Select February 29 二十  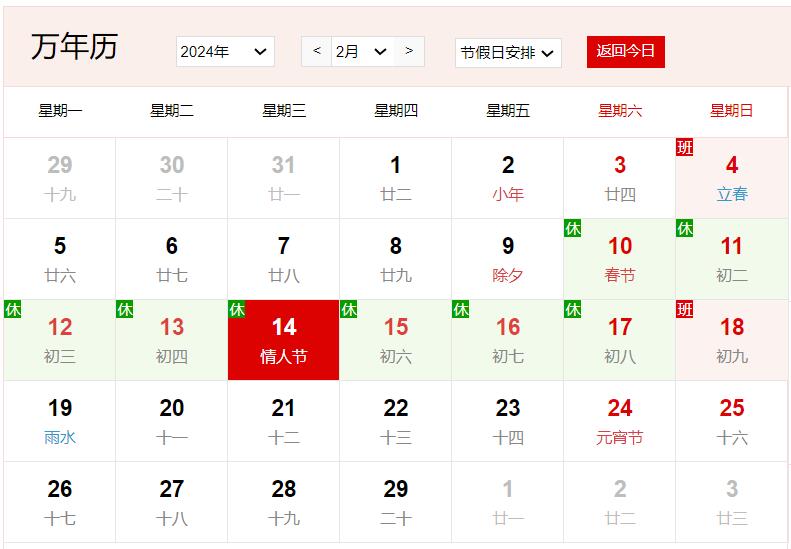[x=396, y=502]
